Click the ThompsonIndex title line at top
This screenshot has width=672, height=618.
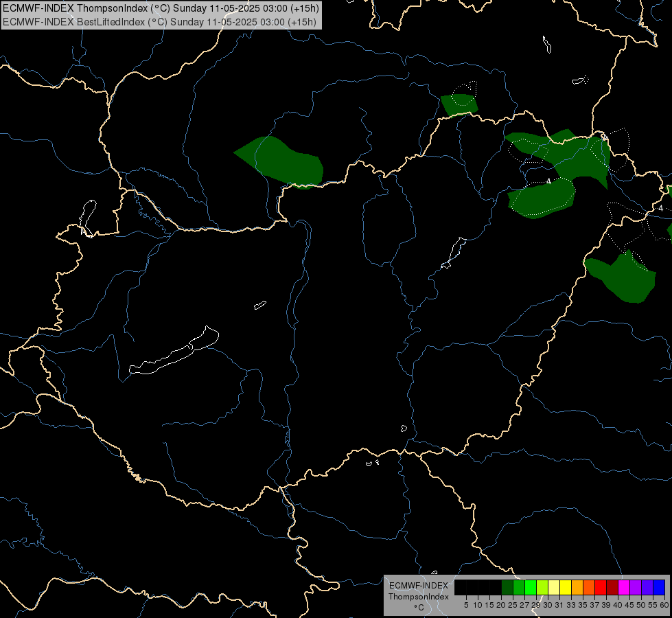[161, 8]
